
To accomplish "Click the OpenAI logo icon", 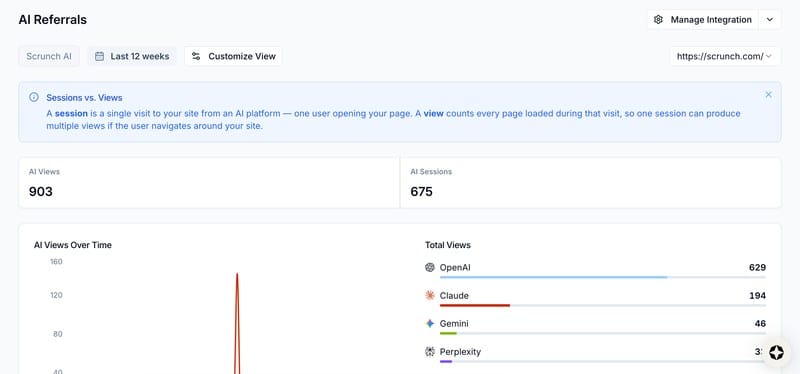I will tap(430, 267).
